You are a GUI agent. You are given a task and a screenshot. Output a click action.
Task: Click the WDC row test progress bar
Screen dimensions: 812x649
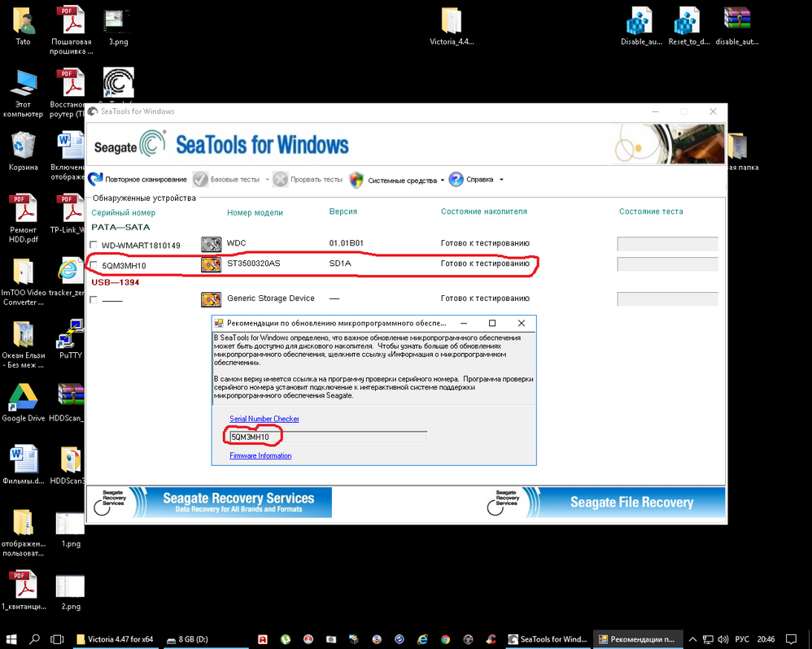pos(667,244)
